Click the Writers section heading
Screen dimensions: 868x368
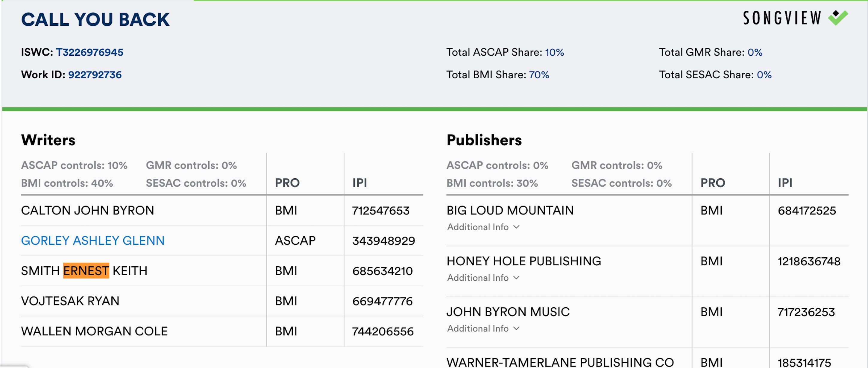click(x=48, y=140)
